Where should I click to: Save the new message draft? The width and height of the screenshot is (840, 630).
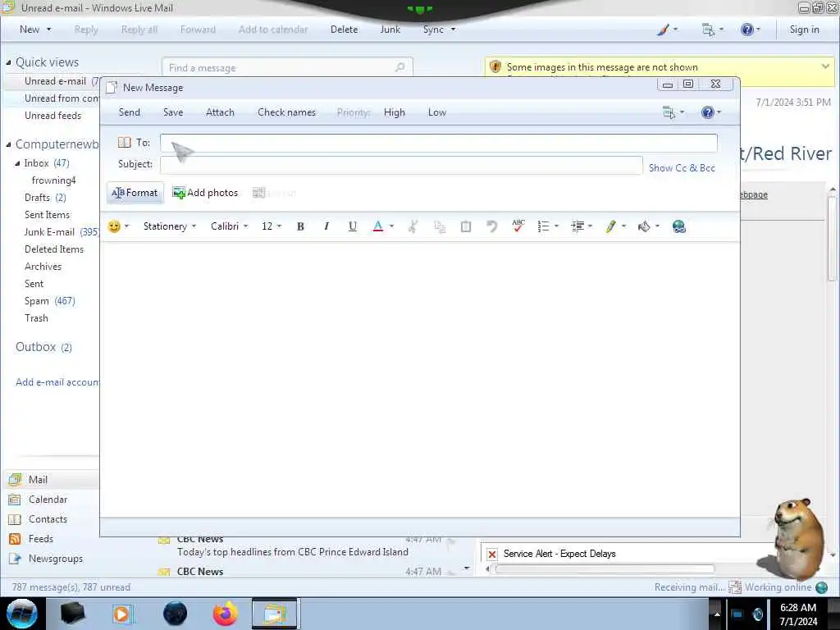coord(173,112)
